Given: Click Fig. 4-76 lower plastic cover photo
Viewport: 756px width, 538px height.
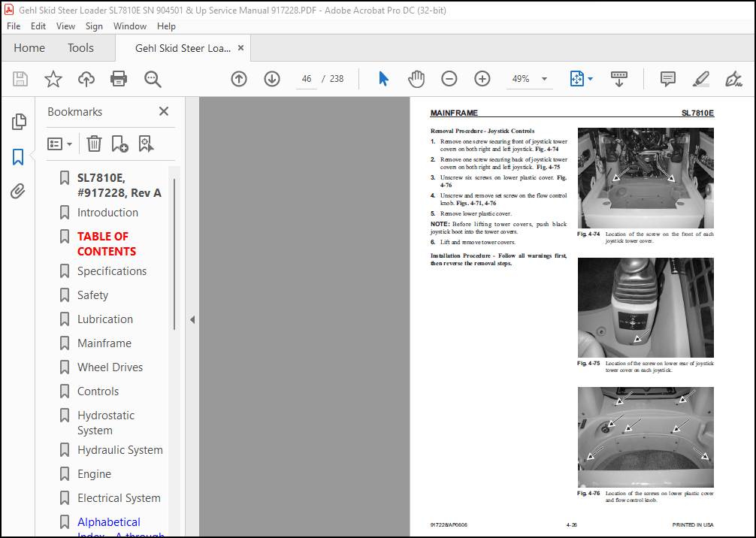Looking at the screenshot, I should 646,437.
